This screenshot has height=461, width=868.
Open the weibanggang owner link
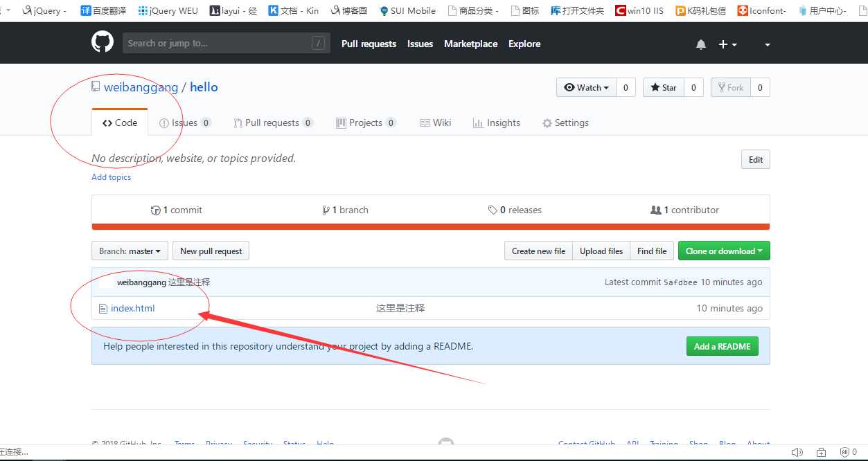pyautogui.click(x=141, y=87)
